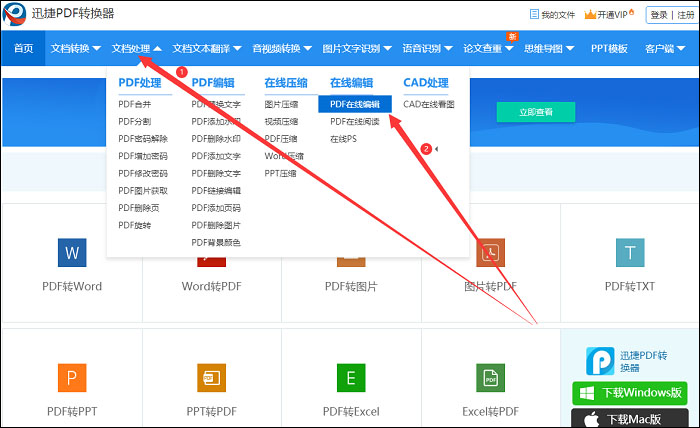Open the PDF转Excel icon
This screenshot has height=428, width=700.
[351, 378]
